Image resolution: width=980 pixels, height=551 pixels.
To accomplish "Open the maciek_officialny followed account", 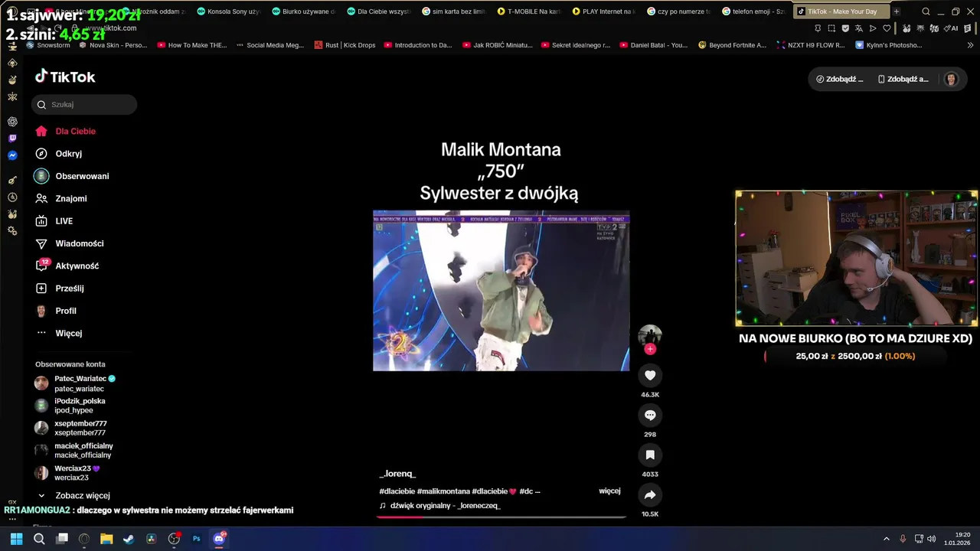I will [x=74, y=450].
